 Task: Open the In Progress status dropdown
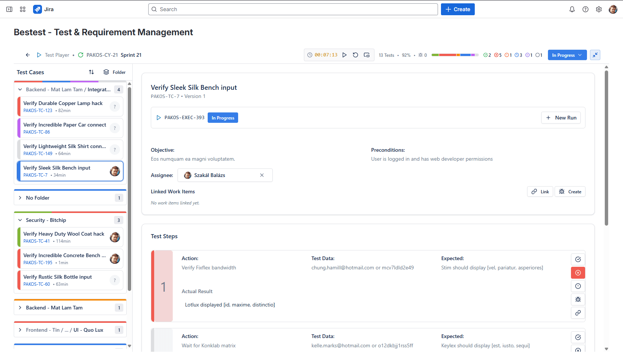point(567,55)
